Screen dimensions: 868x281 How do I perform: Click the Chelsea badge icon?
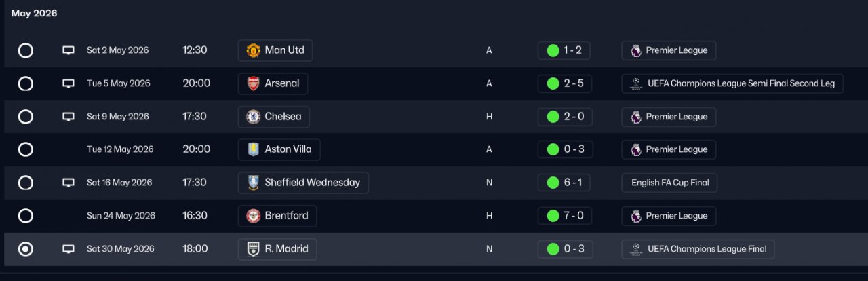[x=253, y=117]
